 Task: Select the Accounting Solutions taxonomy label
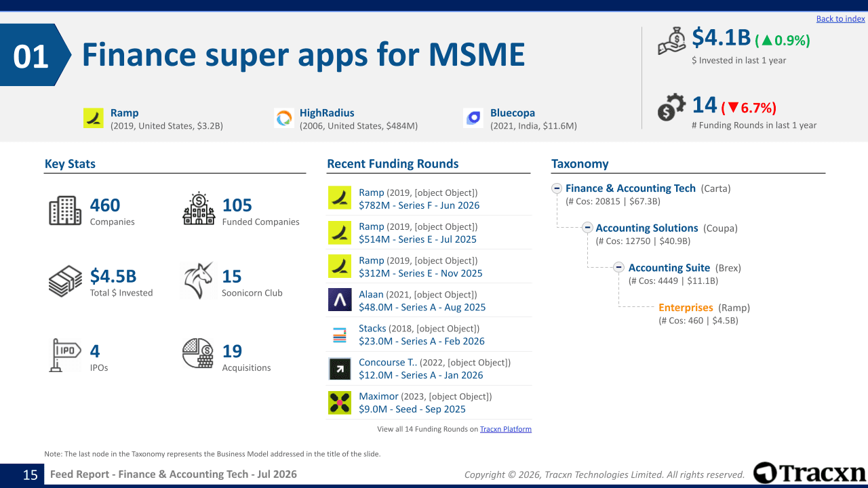[647, 228]
